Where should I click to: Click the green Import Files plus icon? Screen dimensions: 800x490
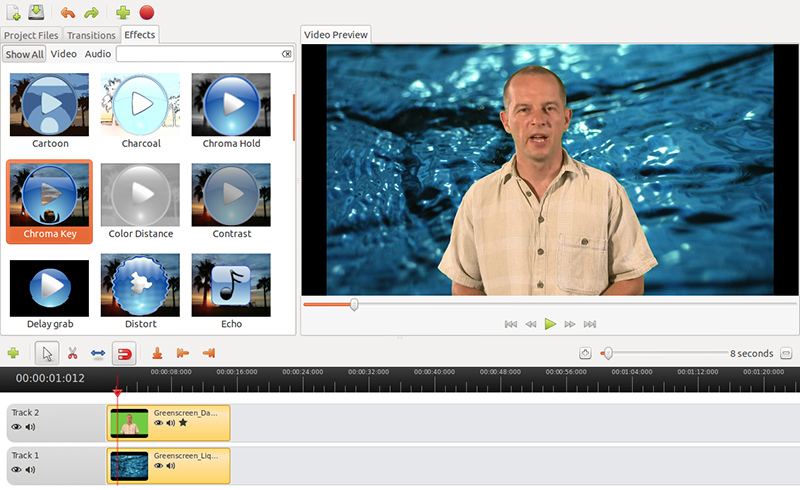click(x=122, y=12)
